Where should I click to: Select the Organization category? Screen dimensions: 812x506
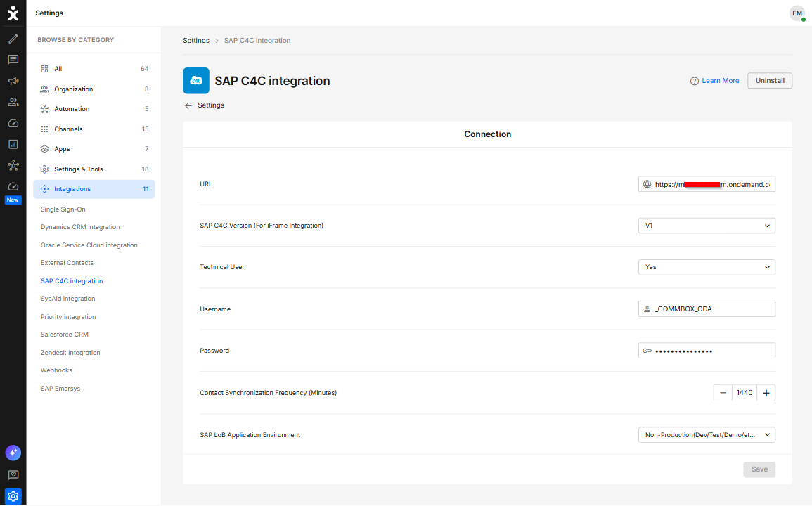click(x=94, y=89)
